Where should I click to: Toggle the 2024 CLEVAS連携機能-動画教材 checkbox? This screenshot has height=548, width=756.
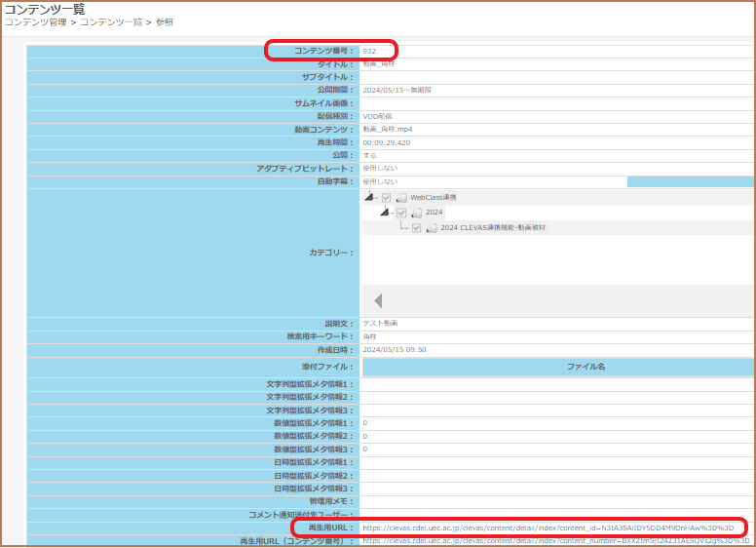[417, 228]
